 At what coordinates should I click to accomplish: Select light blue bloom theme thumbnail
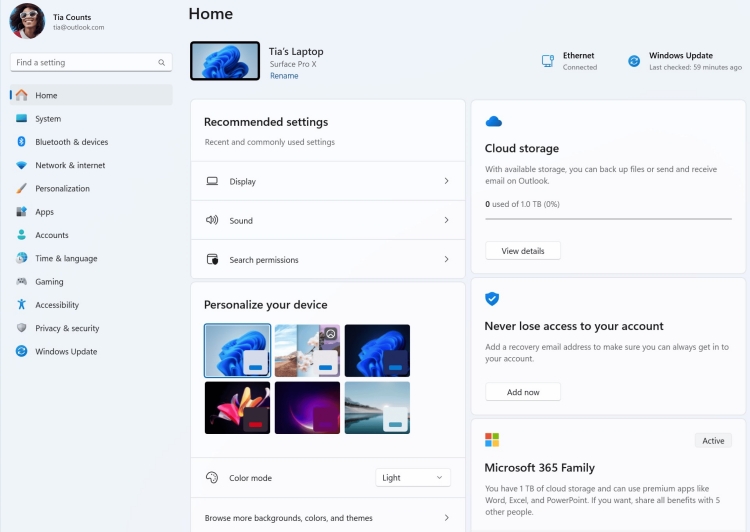[237, 351]
